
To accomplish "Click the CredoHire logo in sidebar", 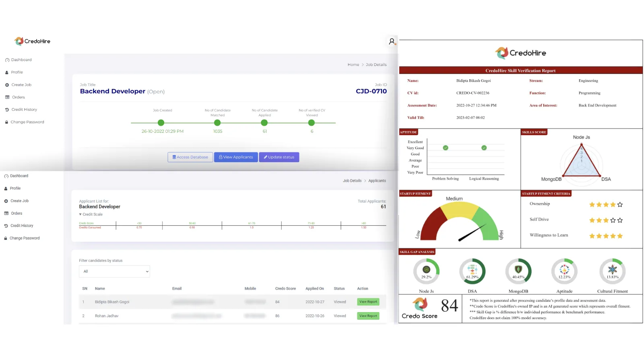I will click(32, 41).
